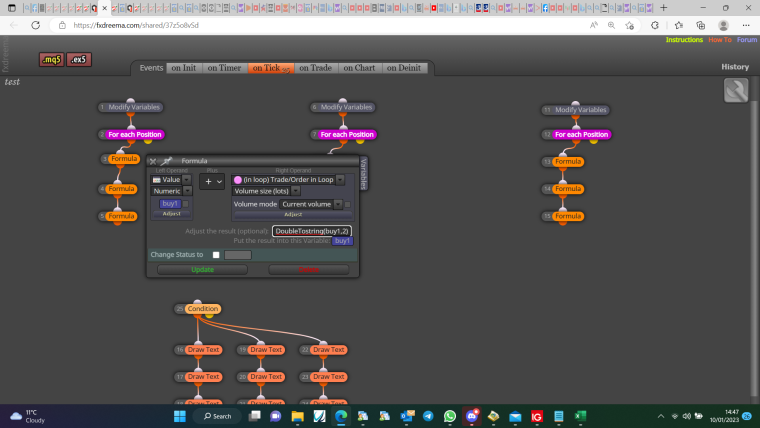Open the Trade/Order in Loop dropdown
Screen dimensions: 760x428
point(288,179)
